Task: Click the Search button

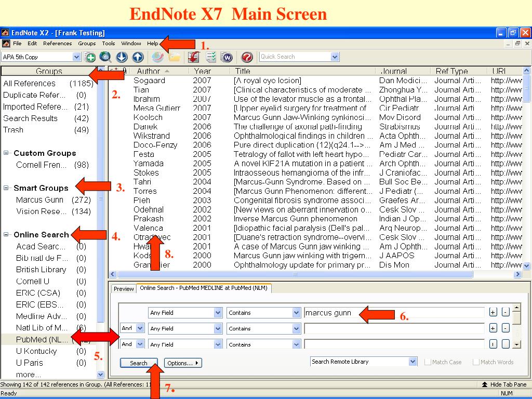Action: coord(139,363)
